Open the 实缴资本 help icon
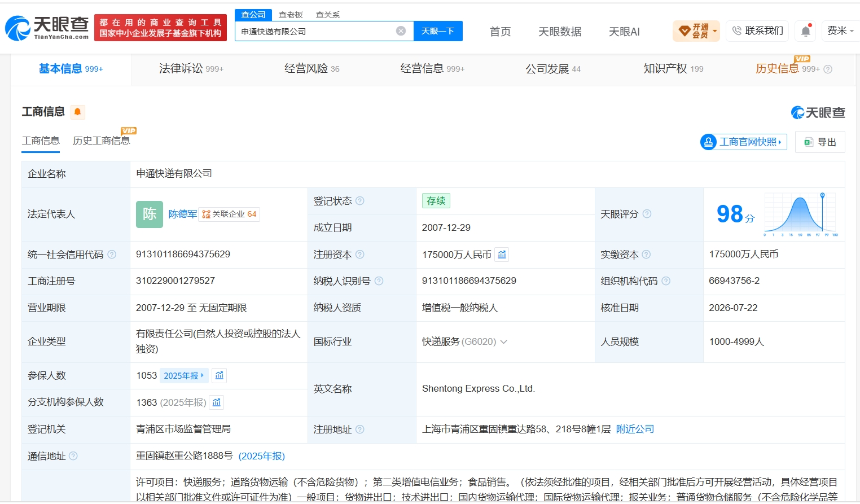The height and width of the screenshot is (504, 860). click(646, 255)
